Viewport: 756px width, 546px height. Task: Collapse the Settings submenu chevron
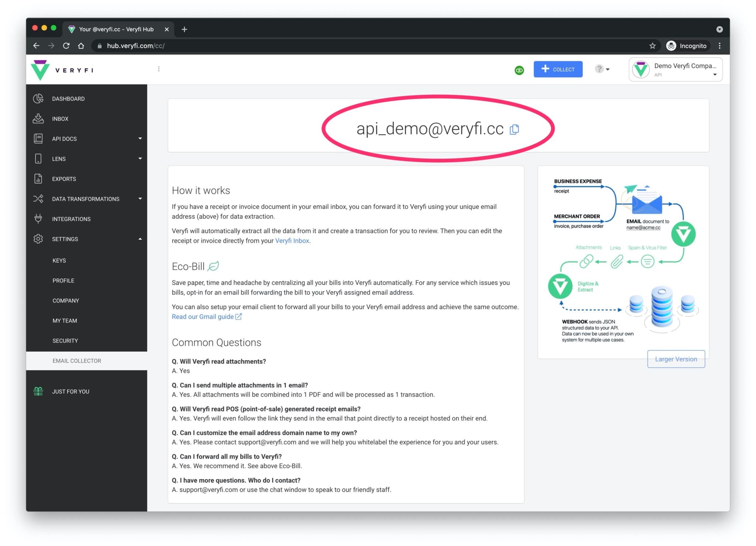pyautogui.click(x=140, y=239)
